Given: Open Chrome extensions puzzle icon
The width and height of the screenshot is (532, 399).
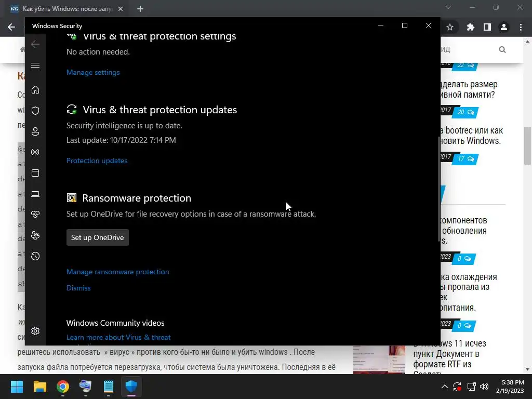Looking at the screenshot, I should (x=470, y=27).
